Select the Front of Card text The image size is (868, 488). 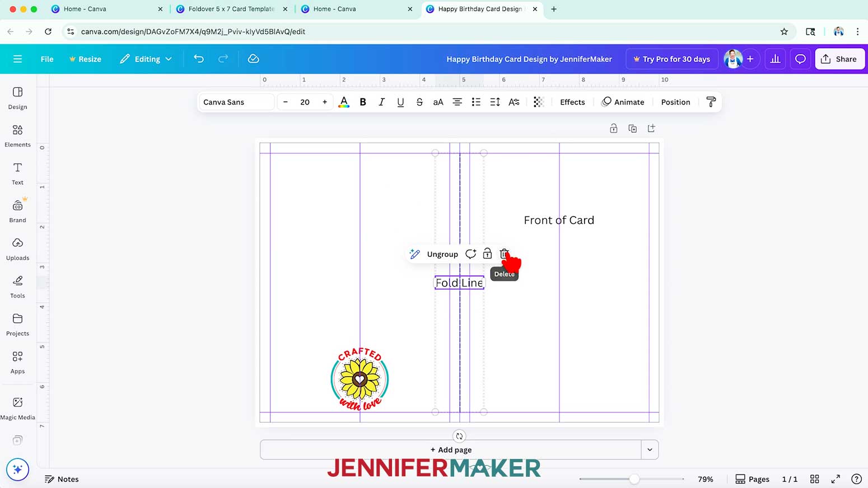click(x=559, y=220)
